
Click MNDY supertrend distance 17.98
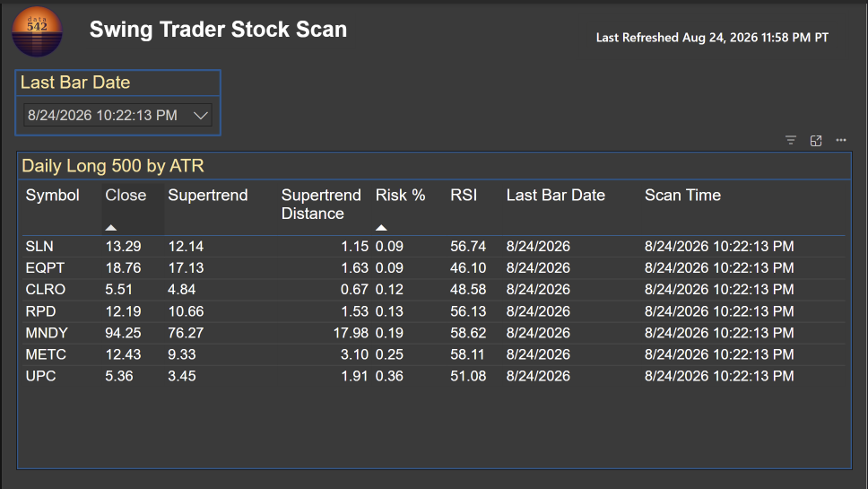click(351, 333)
